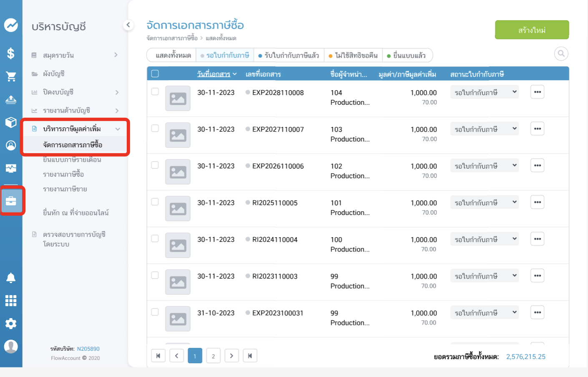Go to page 2 of results
Screen dimensions: 588x377
tap(213, 356)
